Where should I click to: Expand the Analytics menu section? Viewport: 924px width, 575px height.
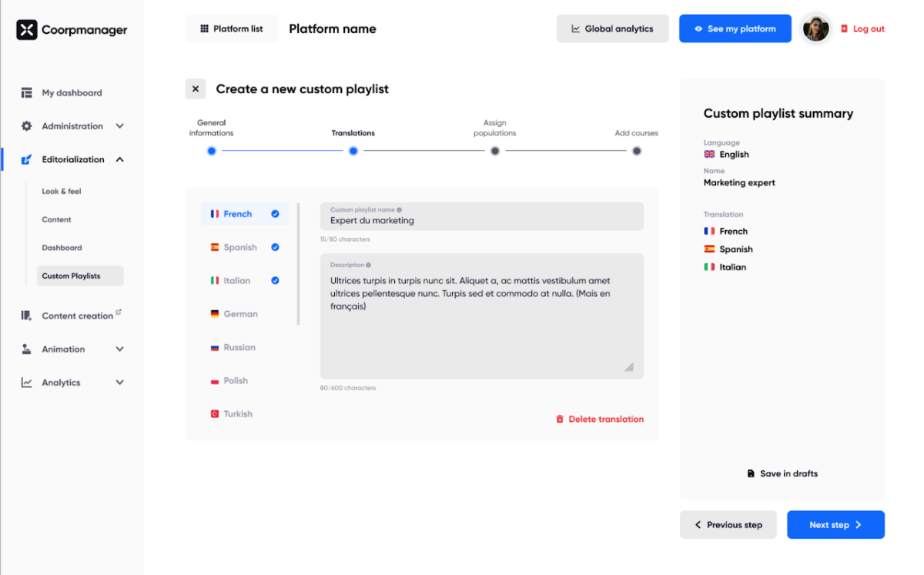tap(120, 382)
